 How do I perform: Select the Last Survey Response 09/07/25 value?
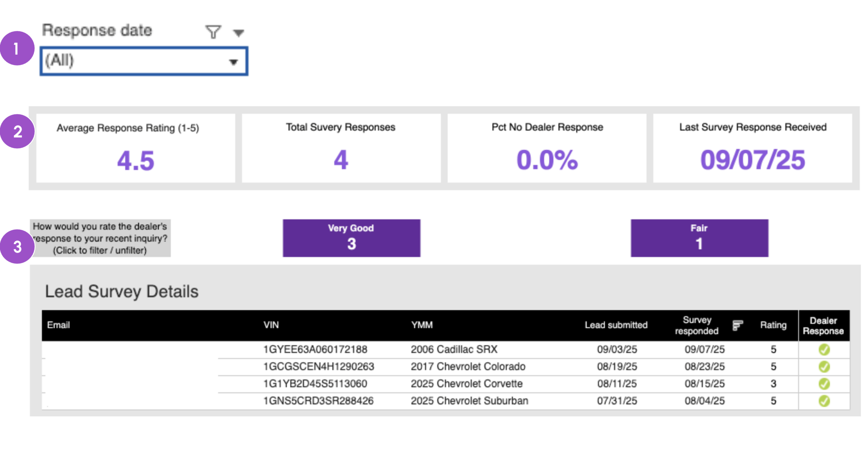(753, 160)
